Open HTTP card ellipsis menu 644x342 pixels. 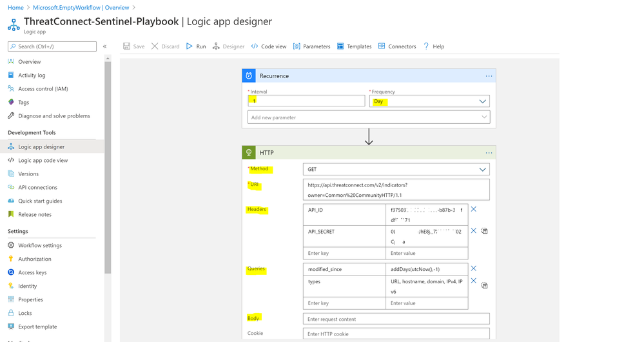[x=489, y=152]
